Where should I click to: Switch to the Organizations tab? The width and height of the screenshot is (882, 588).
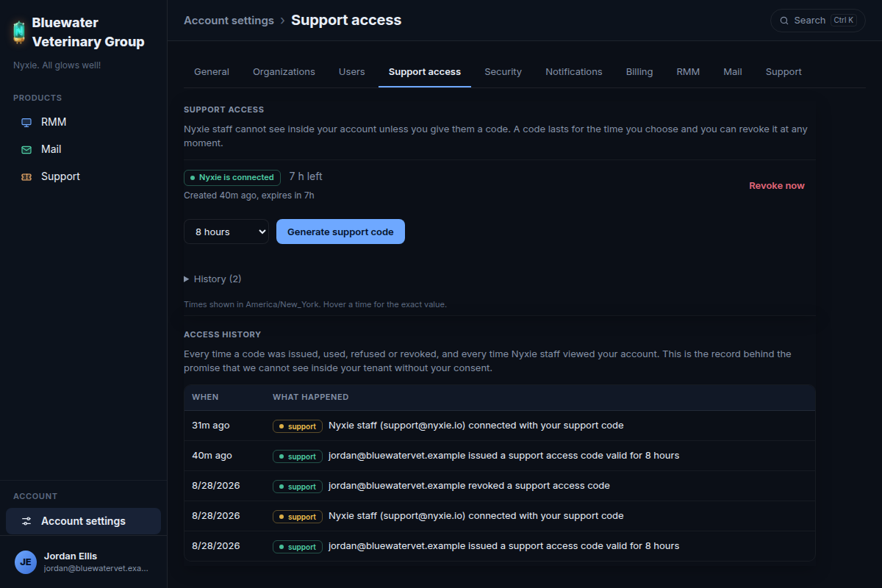[x=284, y=72]
